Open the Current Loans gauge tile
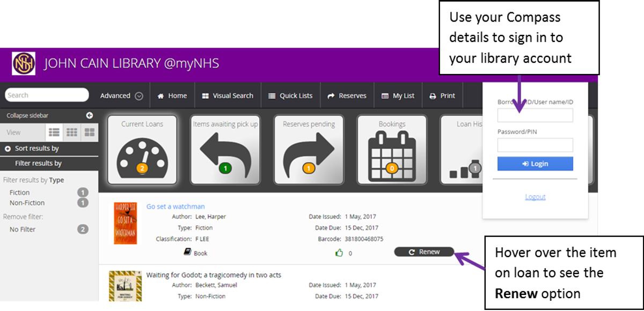 point(142,150)
